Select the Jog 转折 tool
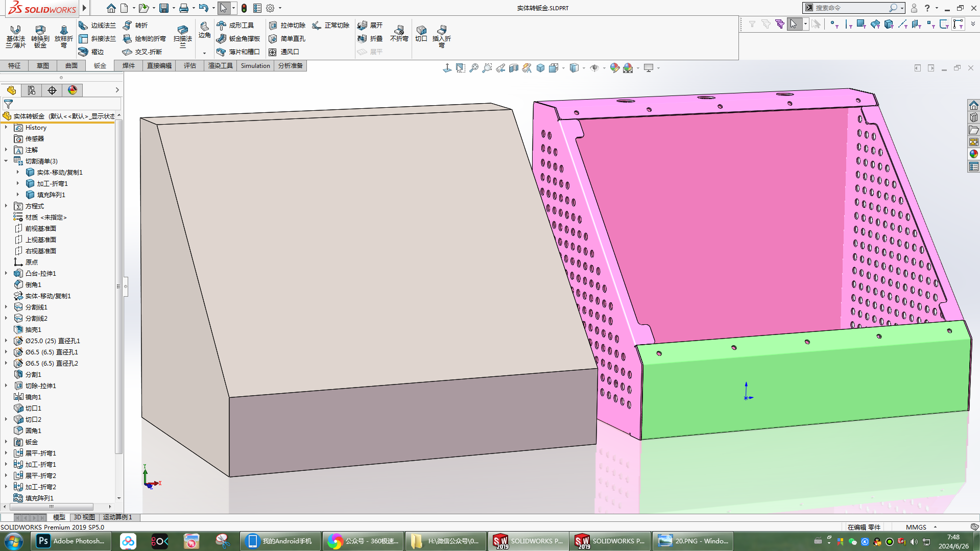This screenshot has width=980, height=551. [x=135, y=25]
